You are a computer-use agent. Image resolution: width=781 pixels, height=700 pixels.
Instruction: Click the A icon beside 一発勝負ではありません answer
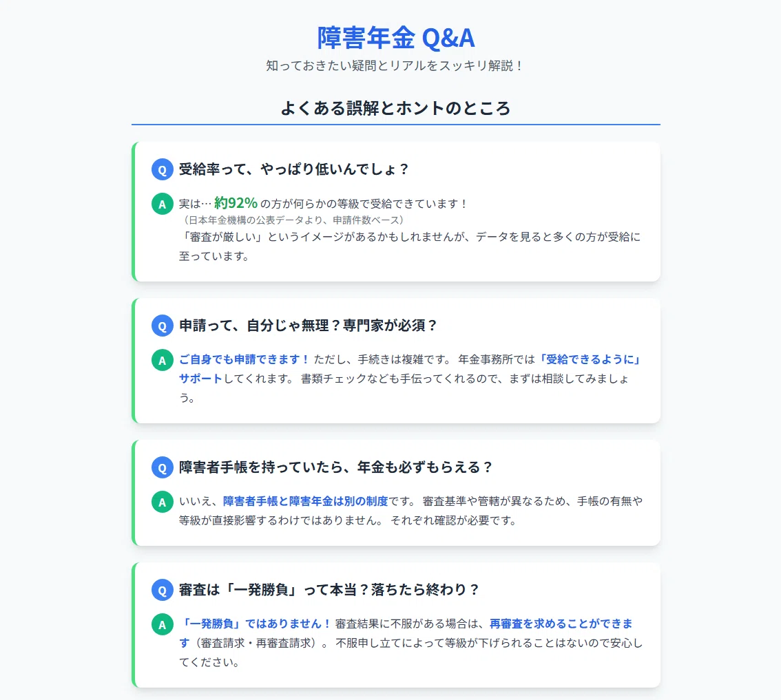pyautogui.click(x=163, y=624)
